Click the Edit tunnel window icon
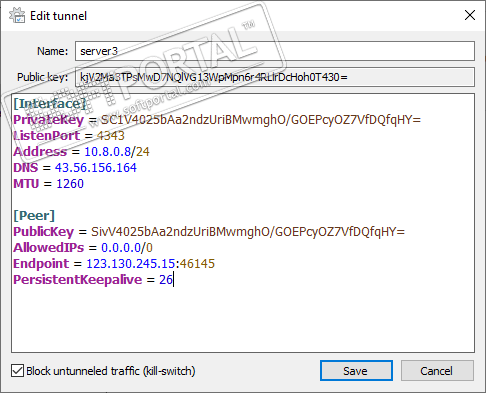 click(17, 15)
